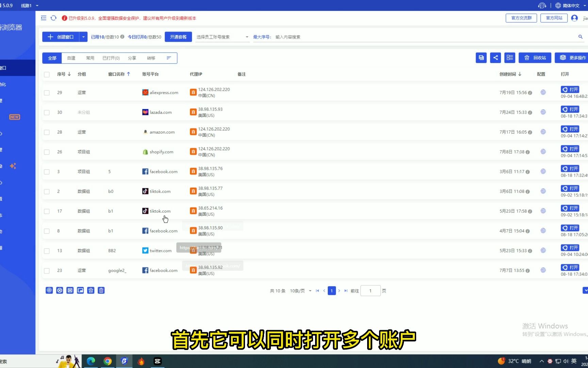Click the save icon button above table

click(x=481, y=58)
